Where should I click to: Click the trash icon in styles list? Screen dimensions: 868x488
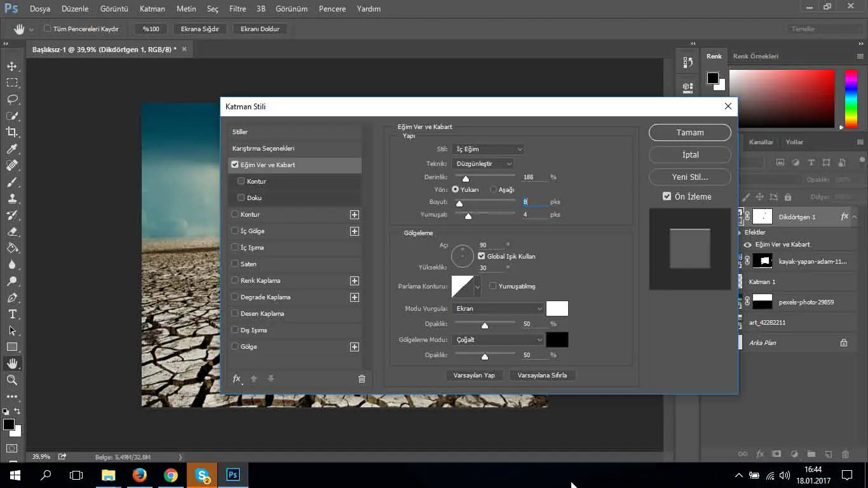(362, 379)
